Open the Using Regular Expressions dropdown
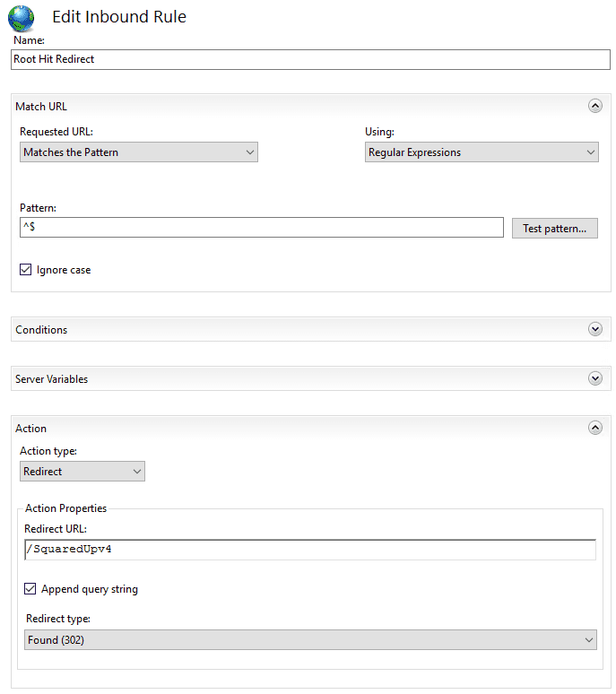616x694 pixels. [x=482, y=152]
